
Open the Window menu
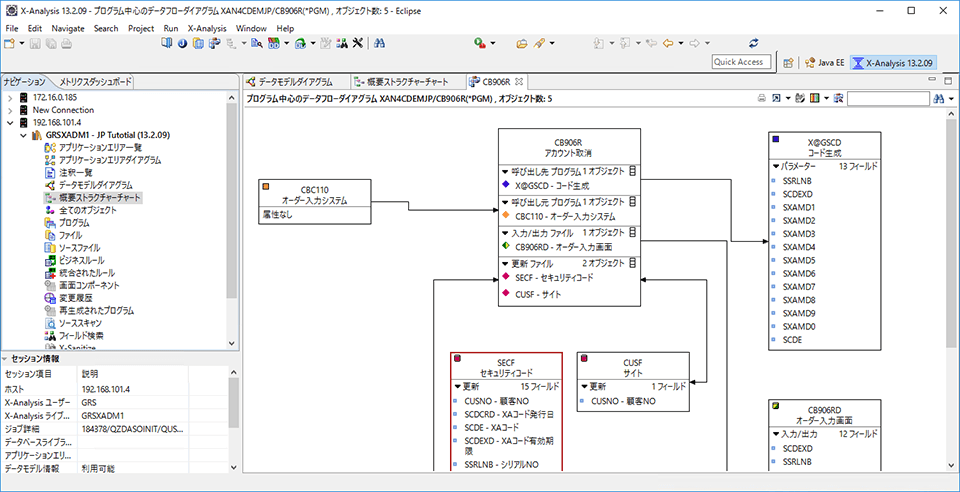tap(251, 28)
